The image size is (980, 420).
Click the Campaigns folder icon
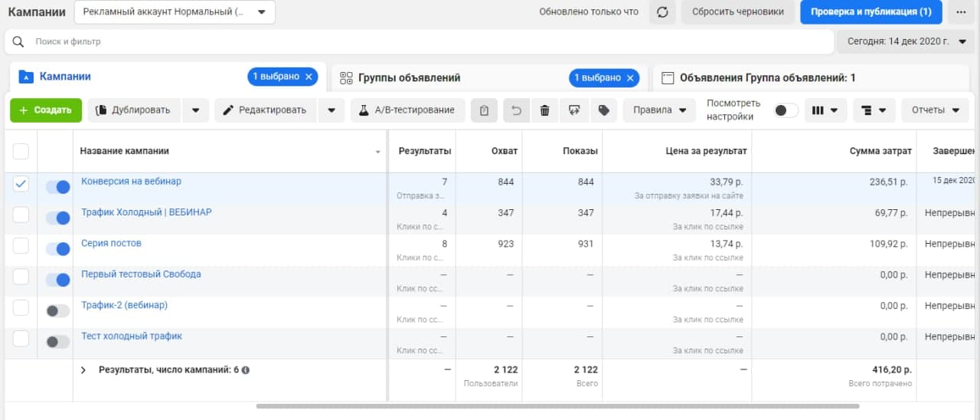[x=26, y=77]
